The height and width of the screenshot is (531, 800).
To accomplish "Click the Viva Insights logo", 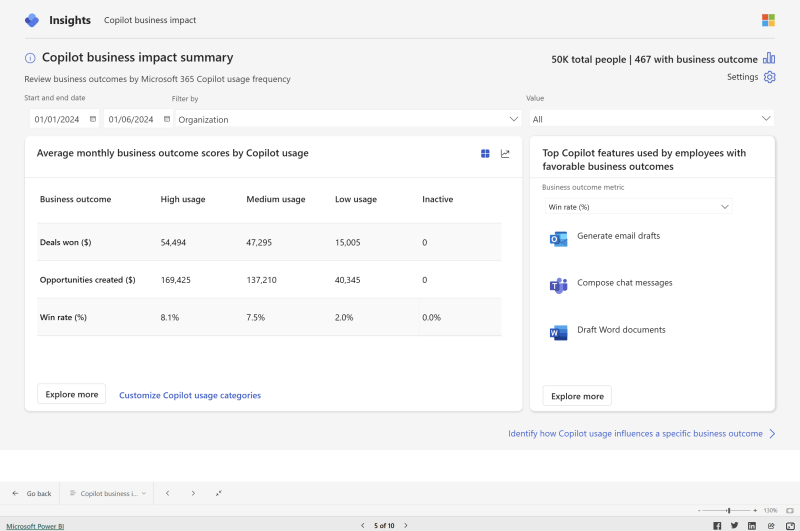I will [32, 20].
